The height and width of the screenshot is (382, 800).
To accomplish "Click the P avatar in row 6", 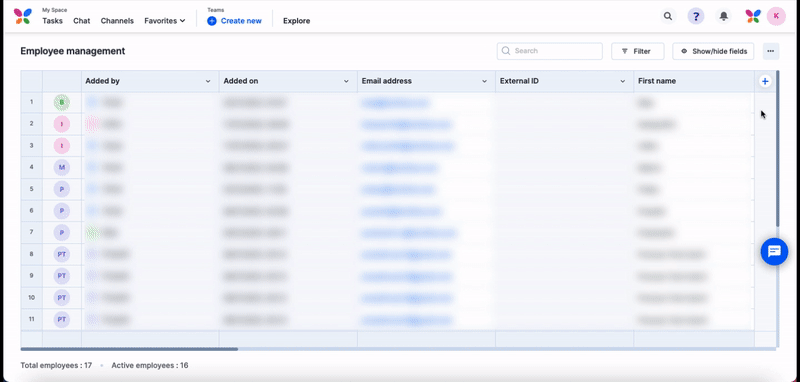I will pos(62,211).
